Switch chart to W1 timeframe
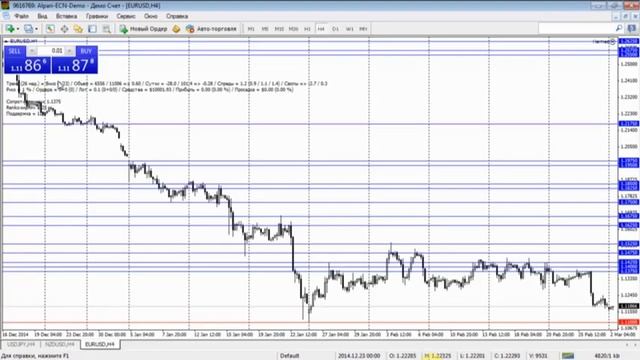Image resolution: width=640 pixels, height=360 pixels. click(350, 29)
